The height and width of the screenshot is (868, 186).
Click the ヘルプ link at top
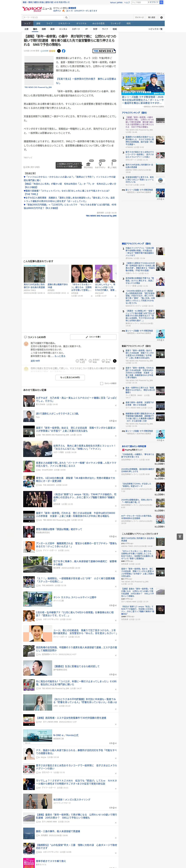coord(127,2)
